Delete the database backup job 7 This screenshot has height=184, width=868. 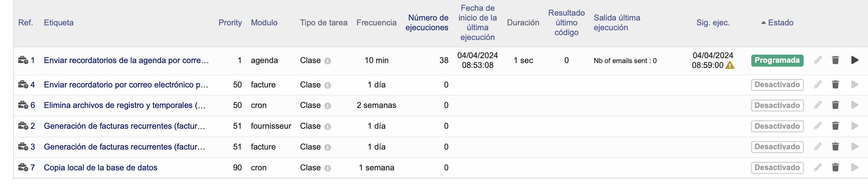835,167
